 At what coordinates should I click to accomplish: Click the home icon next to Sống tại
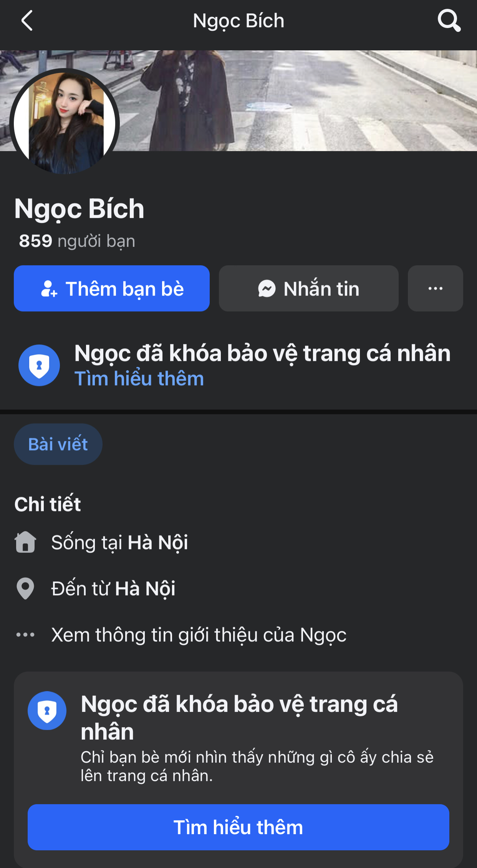coord(25,542)
